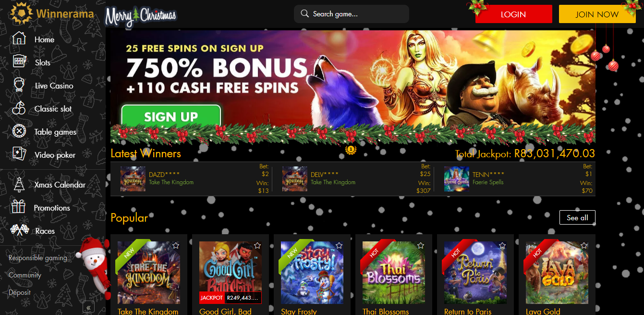View the Promotions gift box icon
Viewport: 644px width, 315px height.
(x=19, y=208)
